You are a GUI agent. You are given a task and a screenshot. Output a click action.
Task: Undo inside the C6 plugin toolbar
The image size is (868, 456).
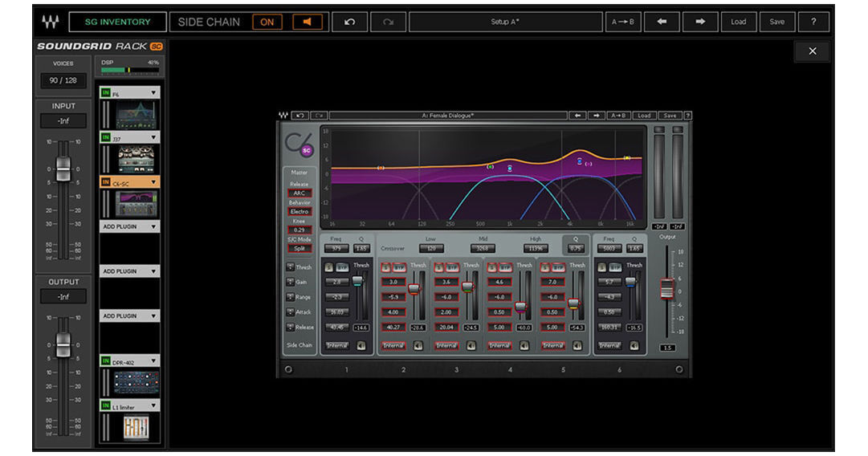pos(300,116)
